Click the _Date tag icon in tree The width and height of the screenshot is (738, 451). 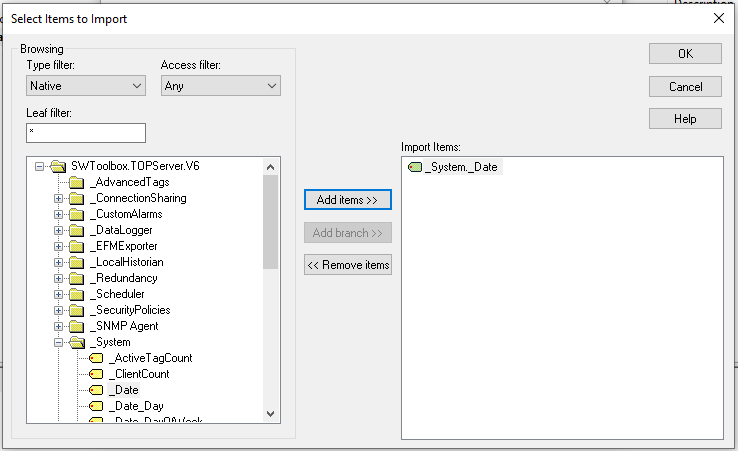pos(96,390)
